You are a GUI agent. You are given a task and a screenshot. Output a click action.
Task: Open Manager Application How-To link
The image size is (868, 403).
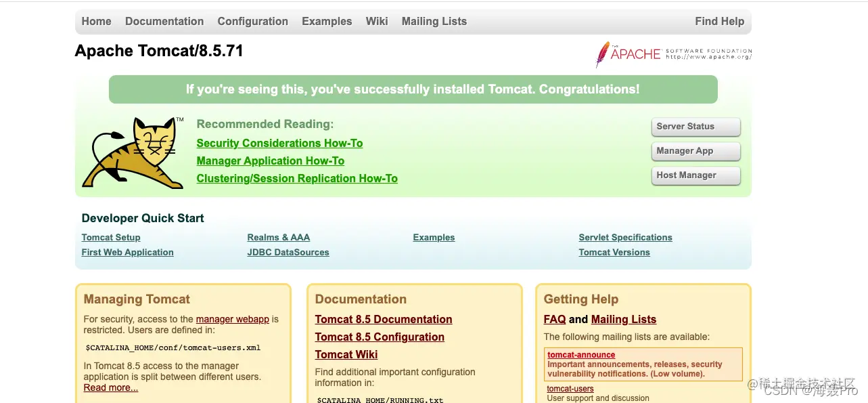click(x=271, y=161)
